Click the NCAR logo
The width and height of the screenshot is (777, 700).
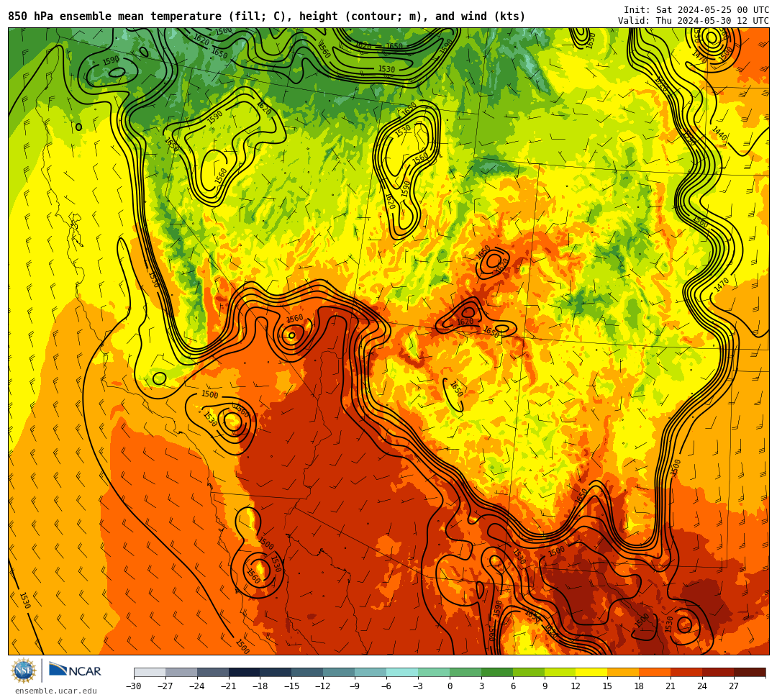tap(76, 671)
